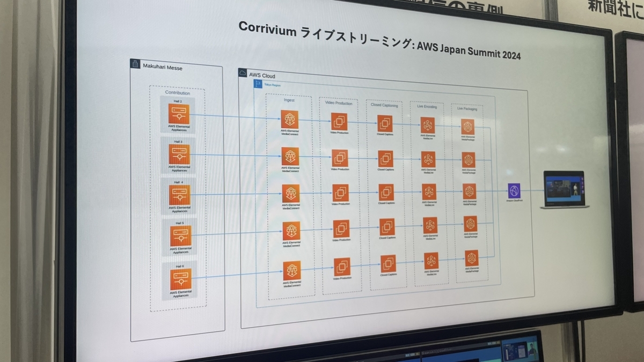
Task: Click the "AWS Cloud" group label
Action: coord(262,76)
